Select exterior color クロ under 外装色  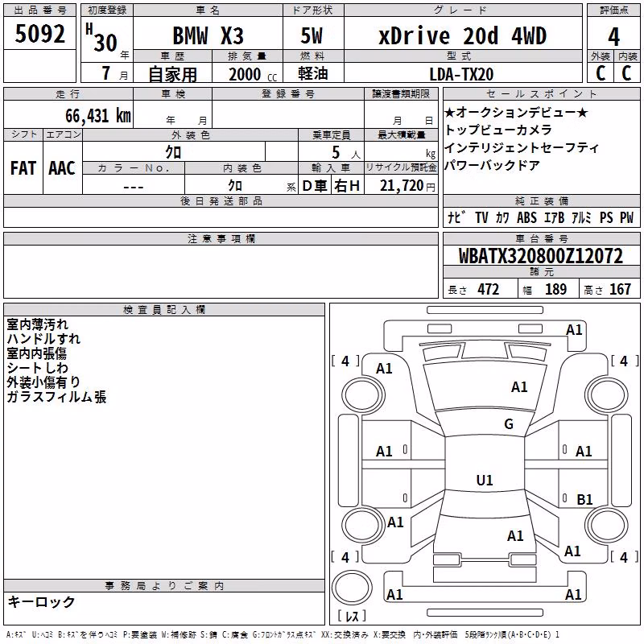pyautogui.click(x=173, y=152)
